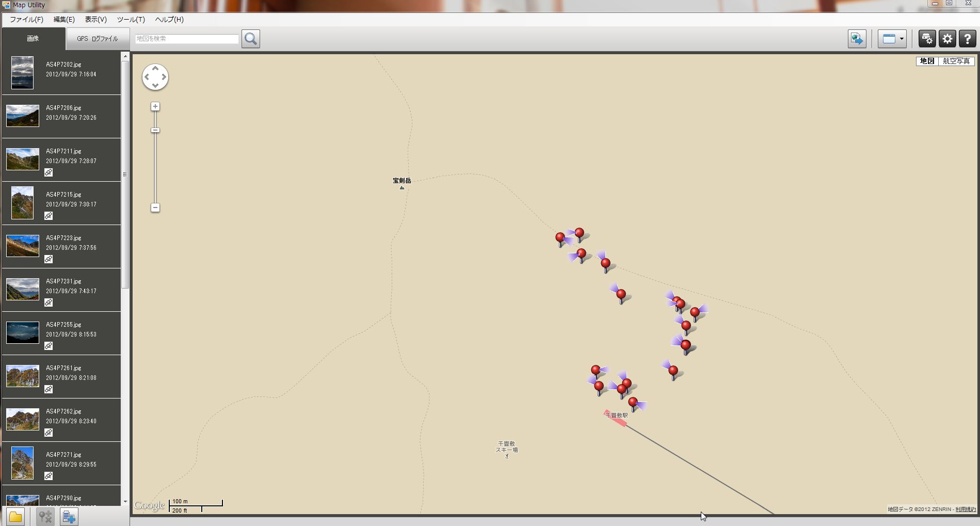This screenshot has width=980, height=526.
Task: Click the yellow folder import images icon
Action: coord(15,516)
